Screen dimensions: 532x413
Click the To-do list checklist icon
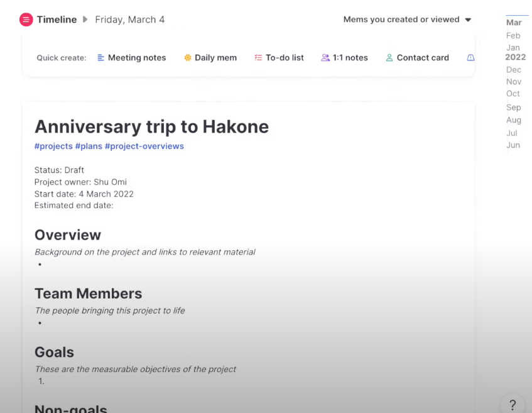point(258,58)
